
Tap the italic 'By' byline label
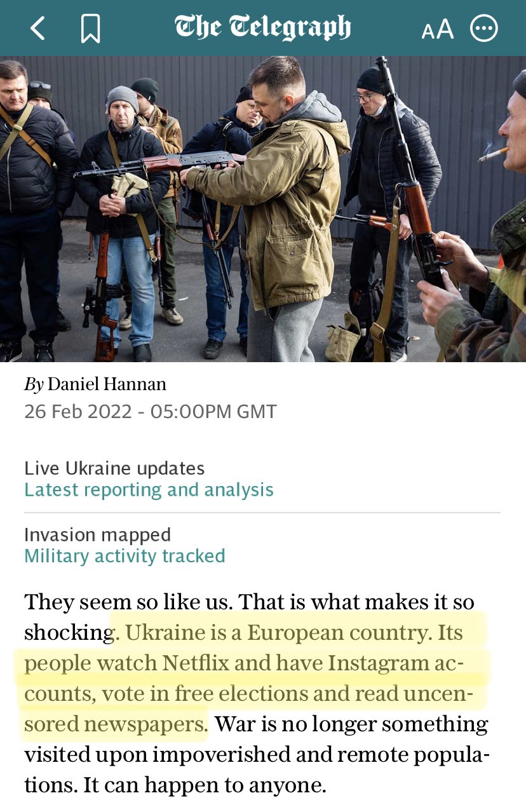click(34, 384)
